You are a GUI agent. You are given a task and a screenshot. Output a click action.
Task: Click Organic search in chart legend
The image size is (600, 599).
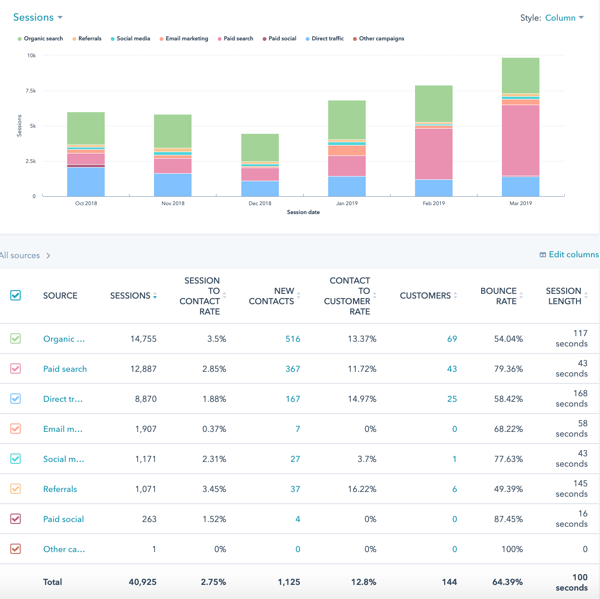42,39
